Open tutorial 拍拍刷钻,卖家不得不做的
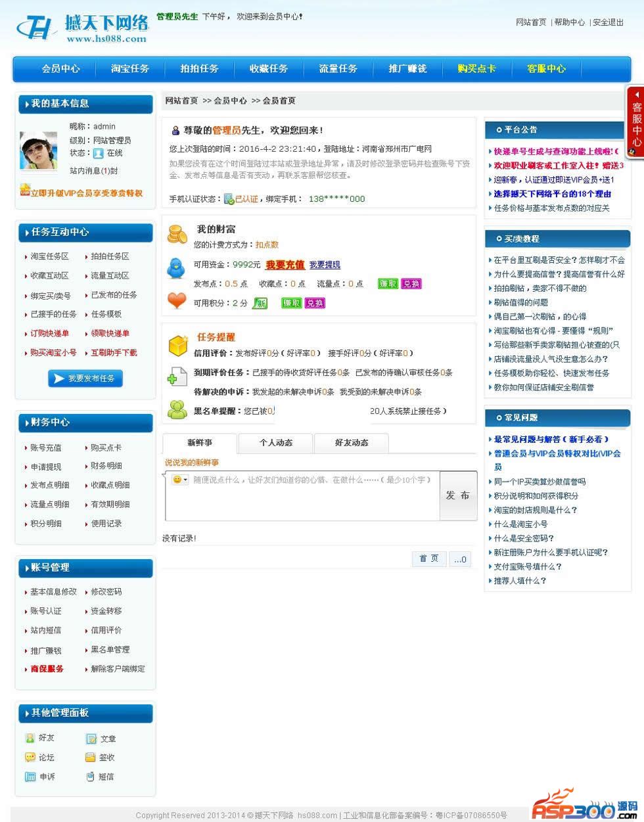The width and height of the screenshot is (644, 822). coord(540,288)
